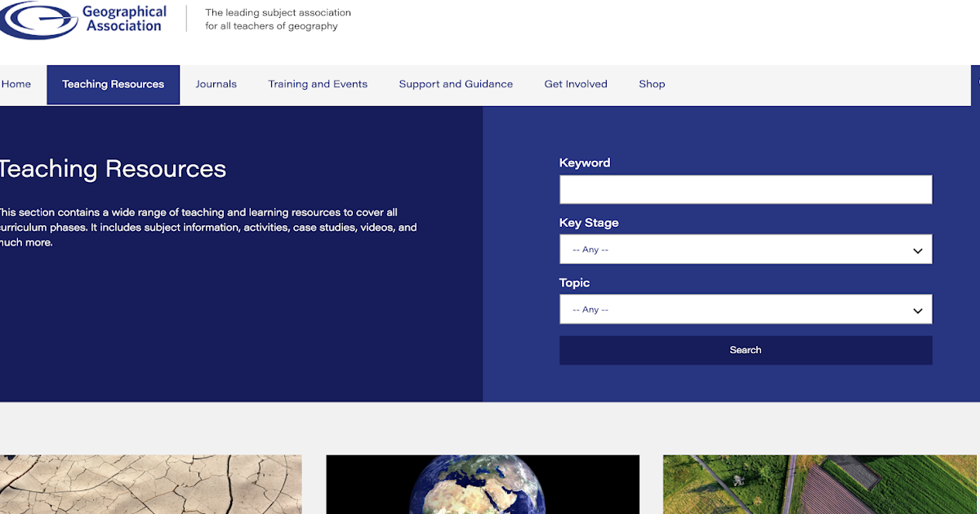980x514 pixels.
Task: Open the Earth globe thumbnail
Action: [483, 485]
